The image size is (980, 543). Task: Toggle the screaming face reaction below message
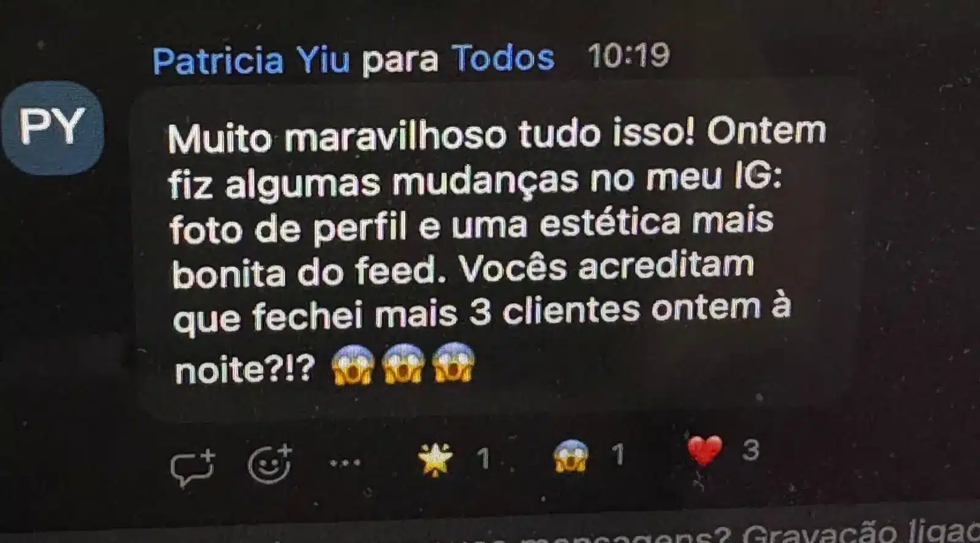click(571, 457)
